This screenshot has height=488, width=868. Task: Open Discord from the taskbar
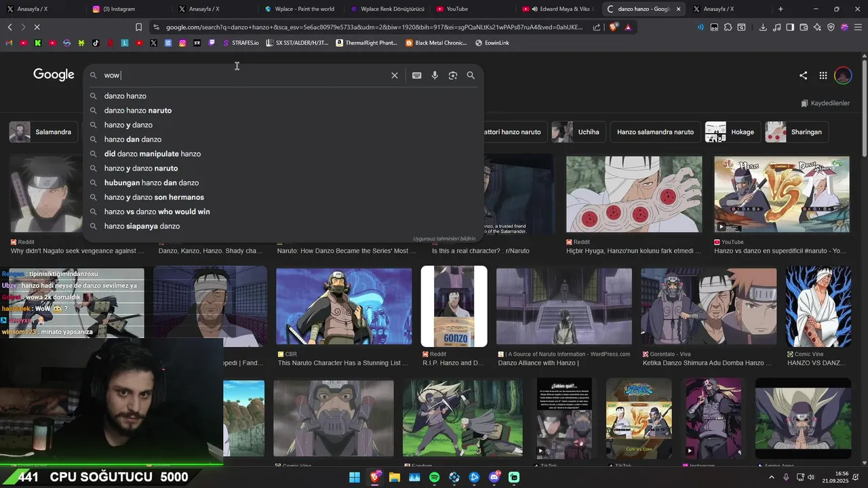494,477
